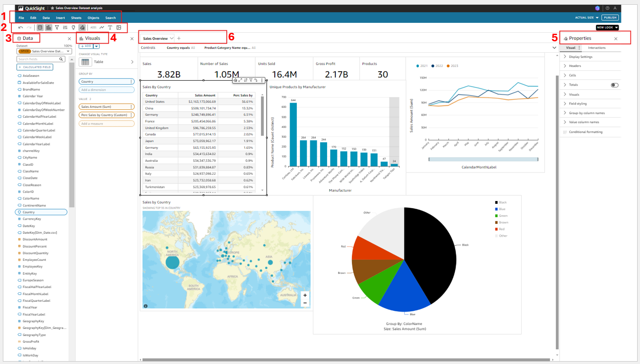640x364 pixels.
Task: Open the Sheets menu
Action: pos(76,18)
